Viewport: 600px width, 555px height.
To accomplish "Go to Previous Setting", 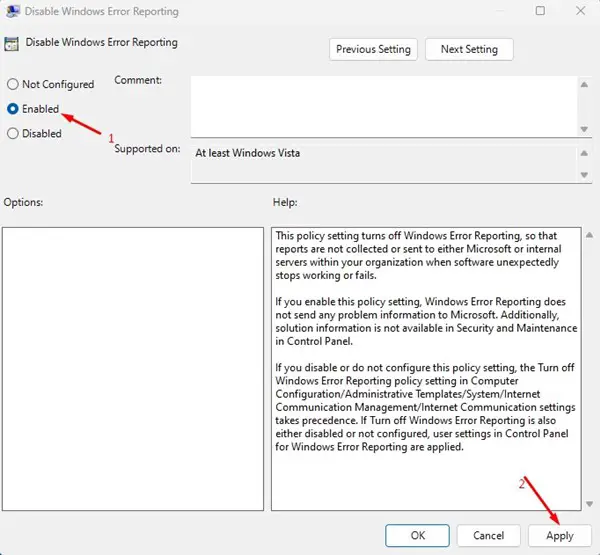I will coord(373,49).
